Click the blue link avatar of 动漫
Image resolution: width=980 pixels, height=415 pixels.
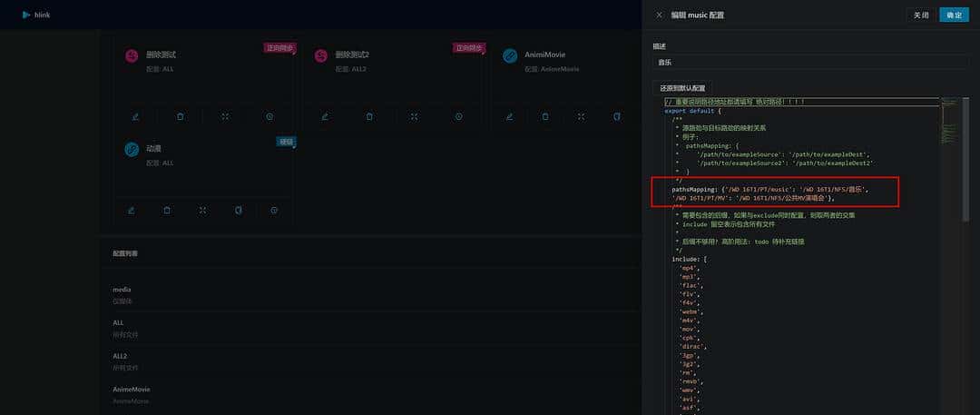pyautogui.click(x=132, y=149)
